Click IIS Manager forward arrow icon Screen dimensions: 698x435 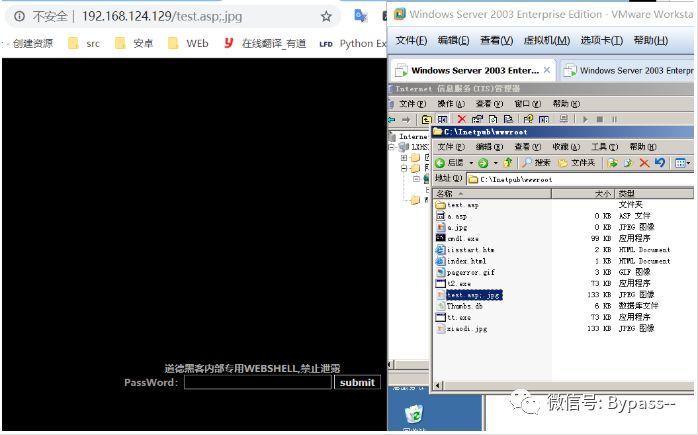pos(406,119)
